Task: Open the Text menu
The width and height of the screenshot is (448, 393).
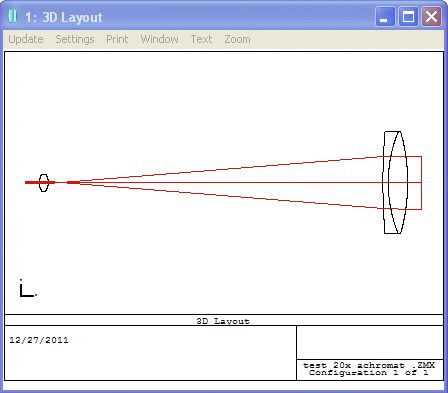Action: [x=201, y=39]
